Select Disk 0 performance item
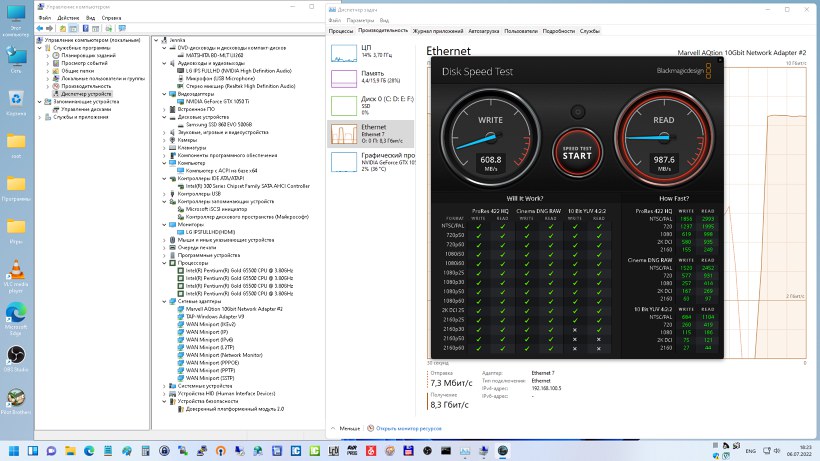 (344, 105)
